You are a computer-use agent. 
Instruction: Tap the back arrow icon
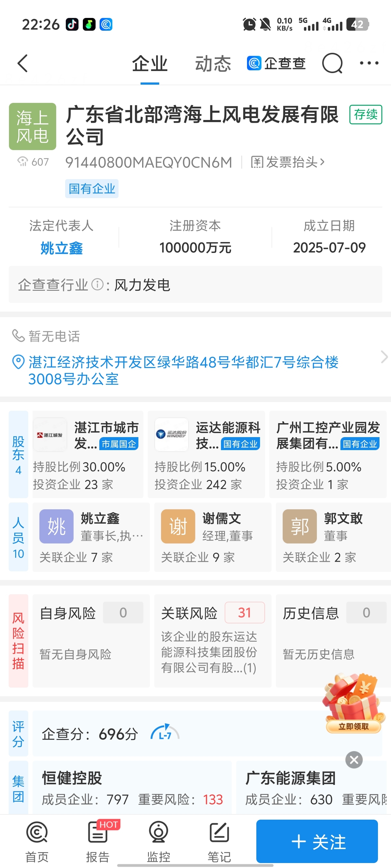coord(23,63)
